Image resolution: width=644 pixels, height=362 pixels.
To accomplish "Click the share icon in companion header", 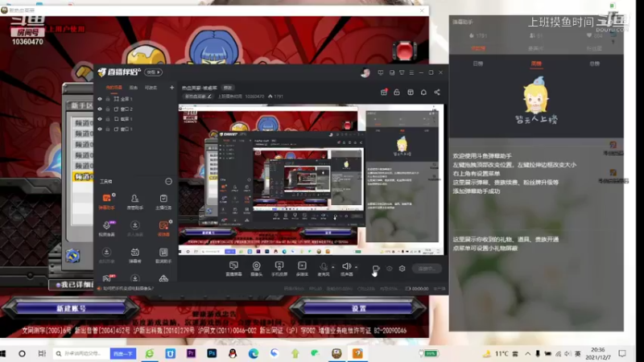I will coord(437,93).
